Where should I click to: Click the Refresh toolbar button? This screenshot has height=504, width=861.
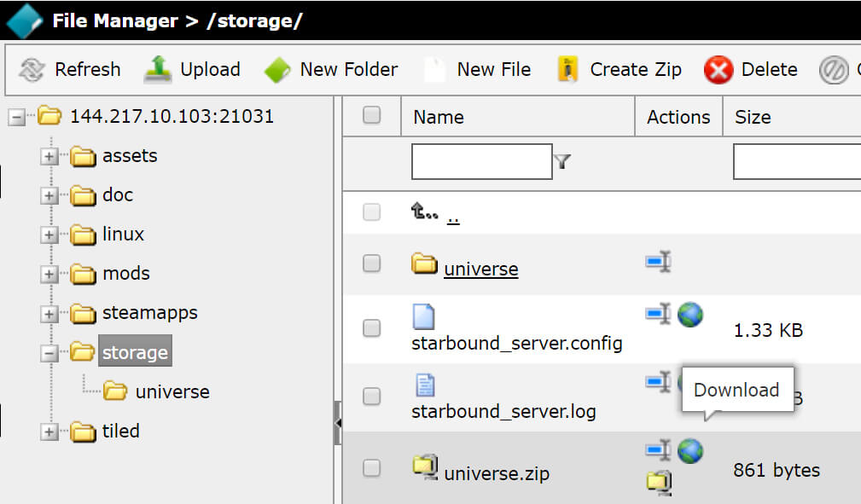(70, 70)
